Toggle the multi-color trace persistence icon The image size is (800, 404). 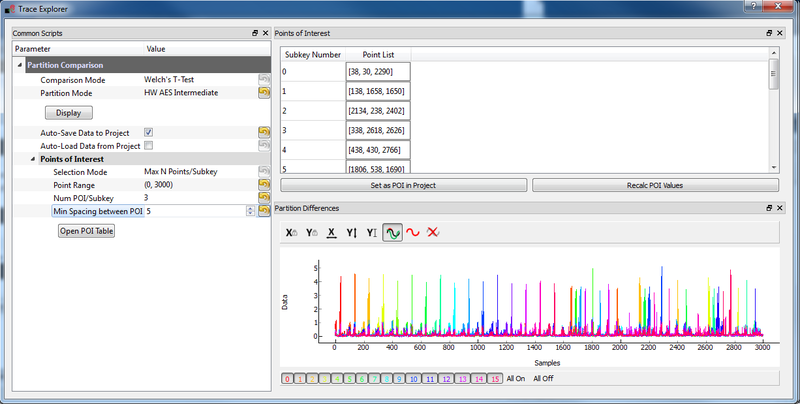pyautogui.click(x=392, y=233)
